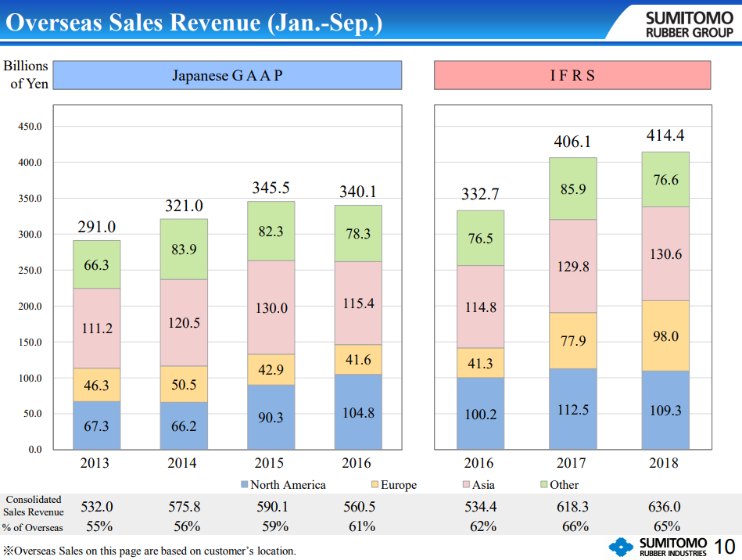Pick the 85.9 Other bar segment

573,188
